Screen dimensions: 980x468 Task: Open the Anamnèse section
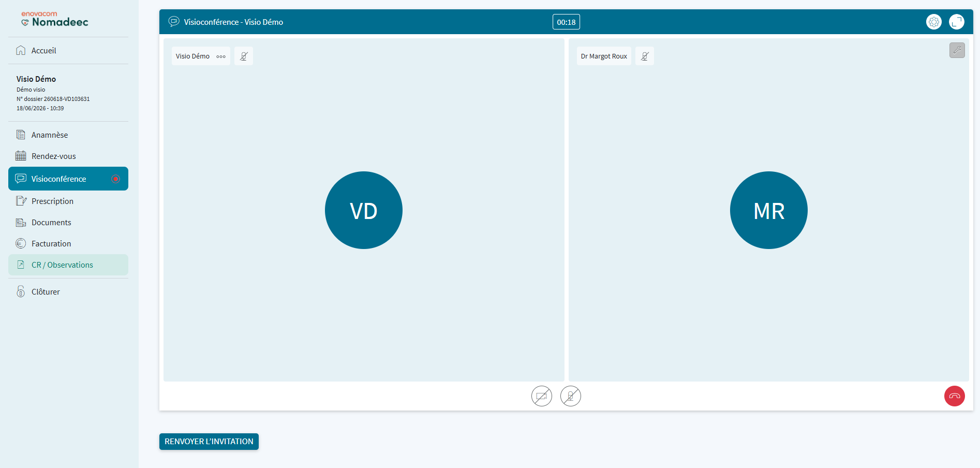[68, 135]
